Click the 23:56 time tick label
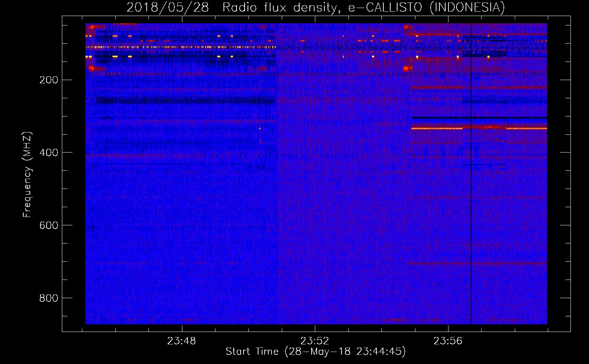This screenshot has height=364, width=589. coord(448,341)
